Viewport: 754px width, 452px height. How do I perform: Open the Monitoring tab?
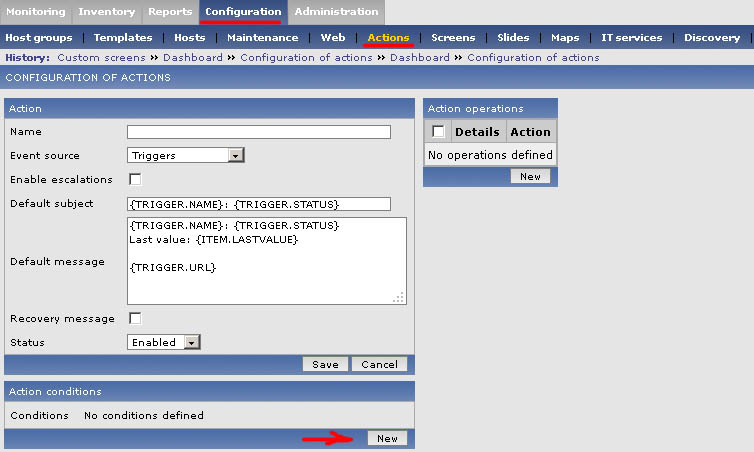coord(36,12)
